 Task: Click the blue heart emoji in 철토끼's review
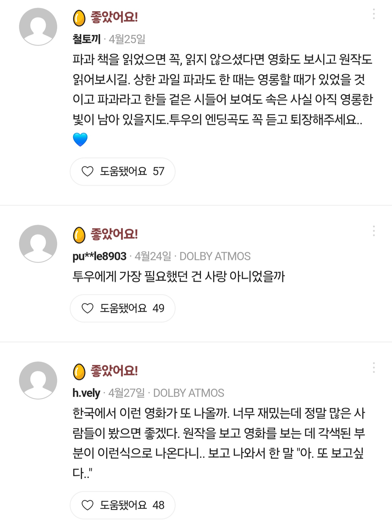(x=80, y=139)
